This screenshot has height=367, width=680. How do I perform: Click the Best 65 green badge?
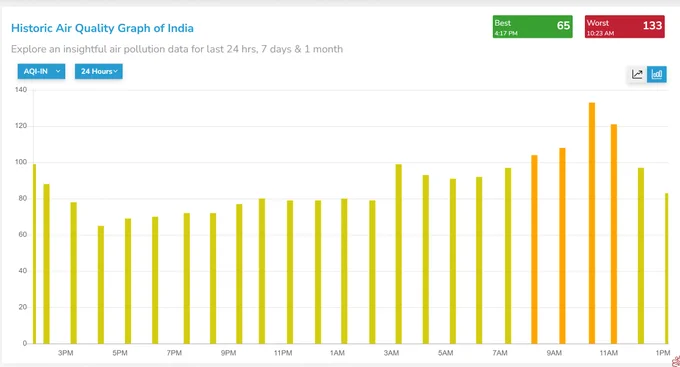pos(532,27)
